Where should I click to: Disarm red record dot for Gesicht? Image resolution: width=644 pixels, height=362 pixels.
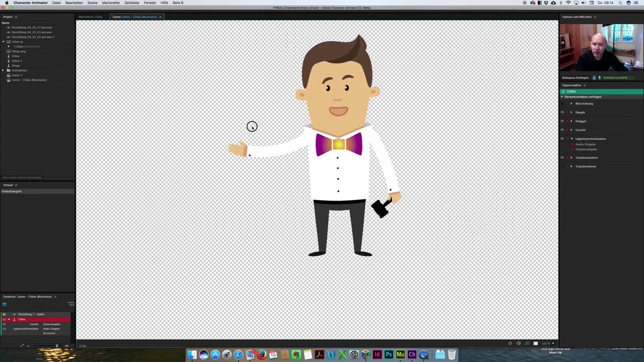567,130
